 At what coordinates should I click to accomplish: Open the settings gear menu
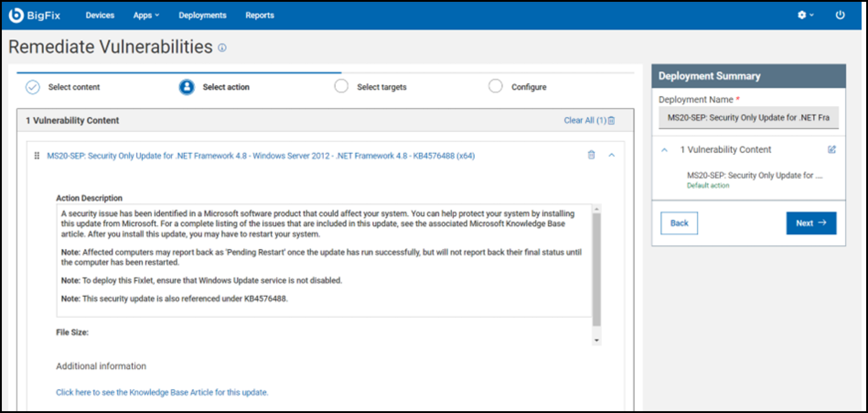(802, 15)
